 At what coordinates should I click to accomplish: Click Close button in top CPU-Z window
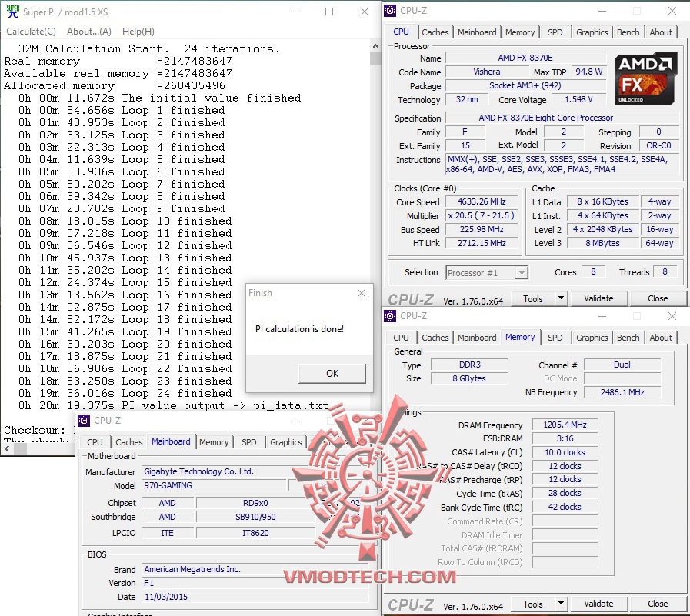point(658,298)
